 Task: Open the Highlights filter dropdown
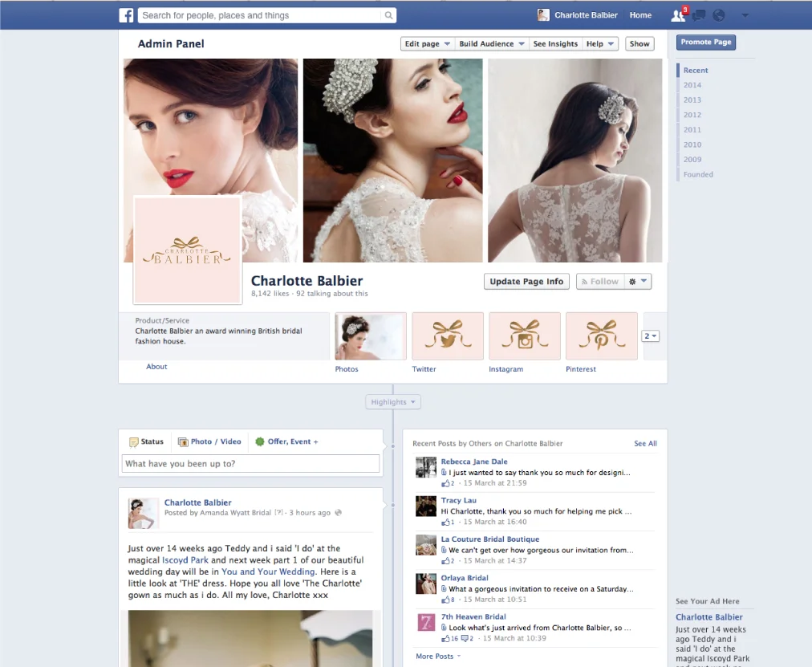[x=393, y=402]
